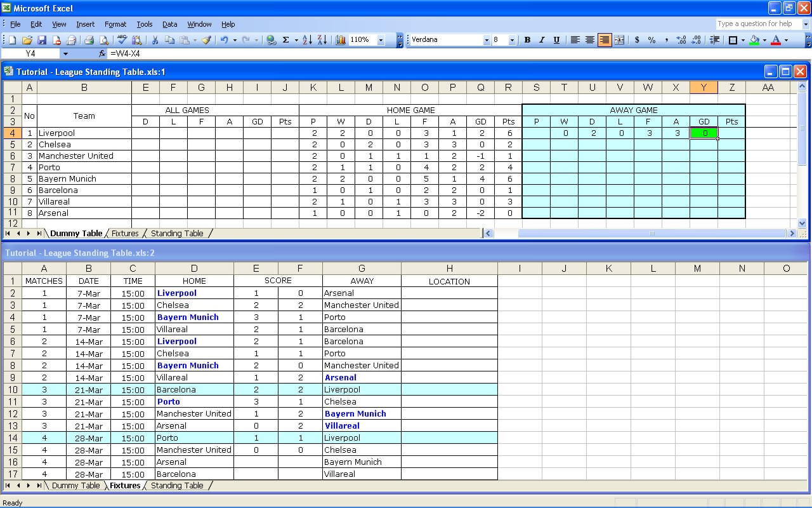
Task: Click the Open folder icon
Action: 27,40
